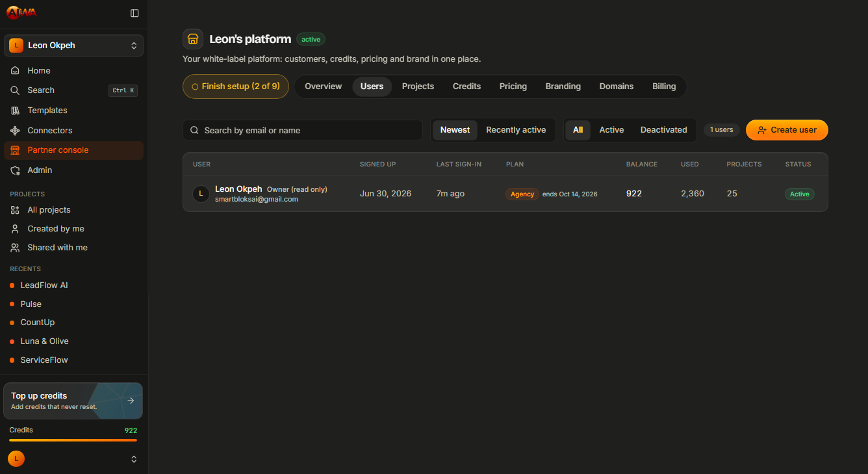Screen dimensions: 868x474
Task: Open the Pulse recent project
Action: tap(73, 304)
